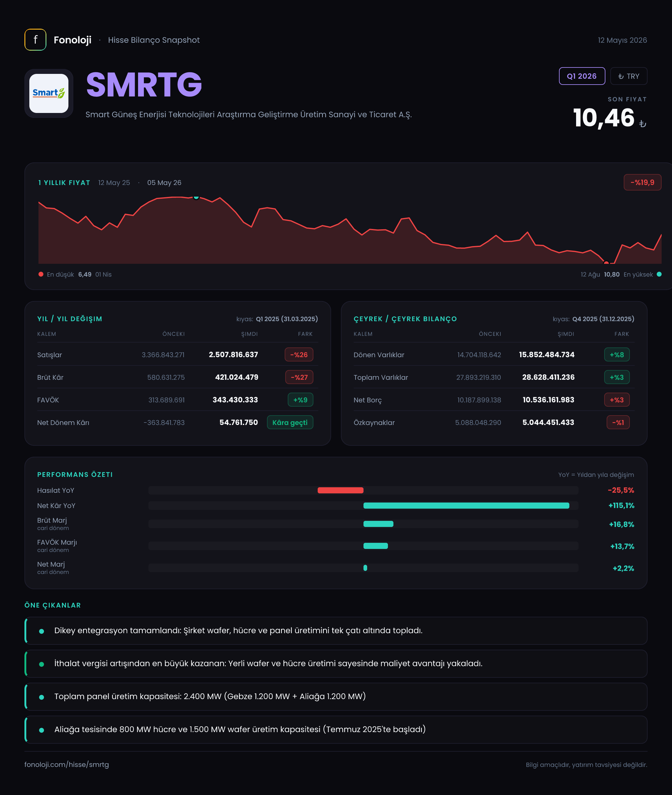Click the '1 YILLIK FIYAT' chart title

64,183
